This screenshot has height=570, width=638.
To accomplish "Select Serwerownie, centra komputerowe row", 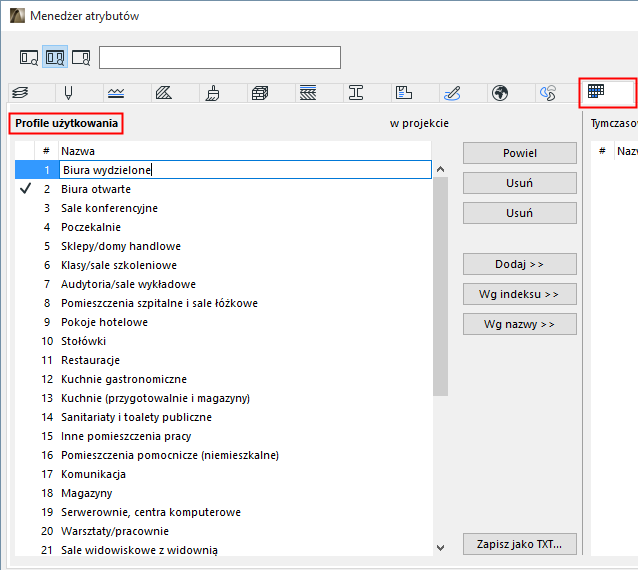I will click(x=223, y=512).
